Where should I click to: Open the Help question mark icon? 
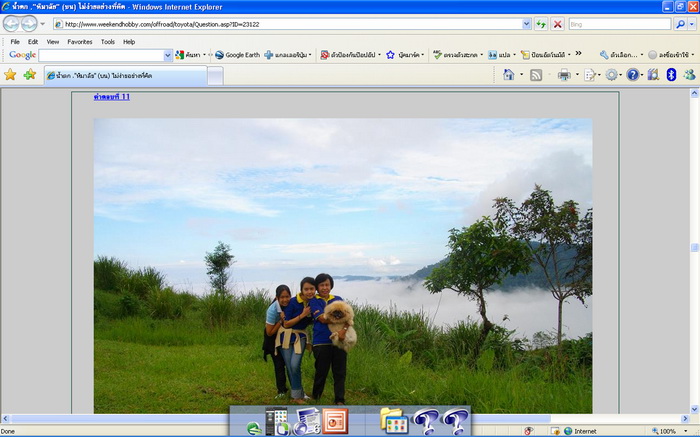pos(633,75)
